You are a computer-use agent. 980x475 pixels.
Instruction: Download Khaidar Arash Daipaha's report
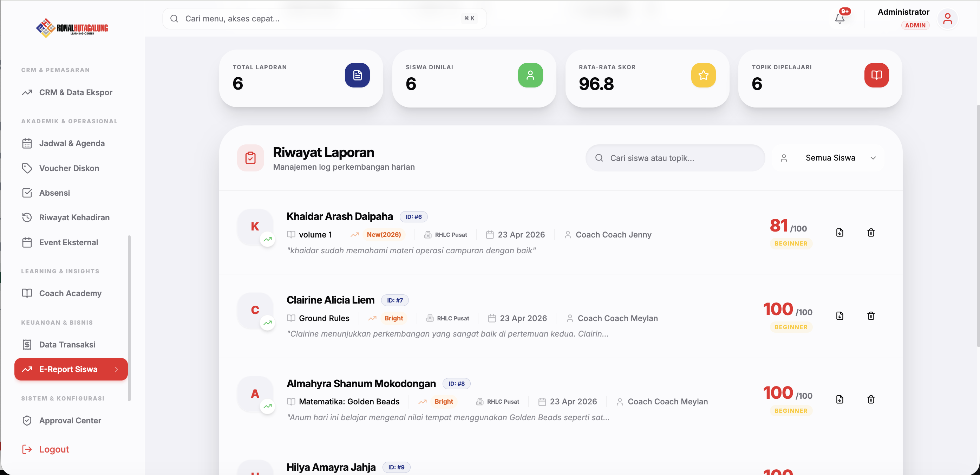coord(839,233)
